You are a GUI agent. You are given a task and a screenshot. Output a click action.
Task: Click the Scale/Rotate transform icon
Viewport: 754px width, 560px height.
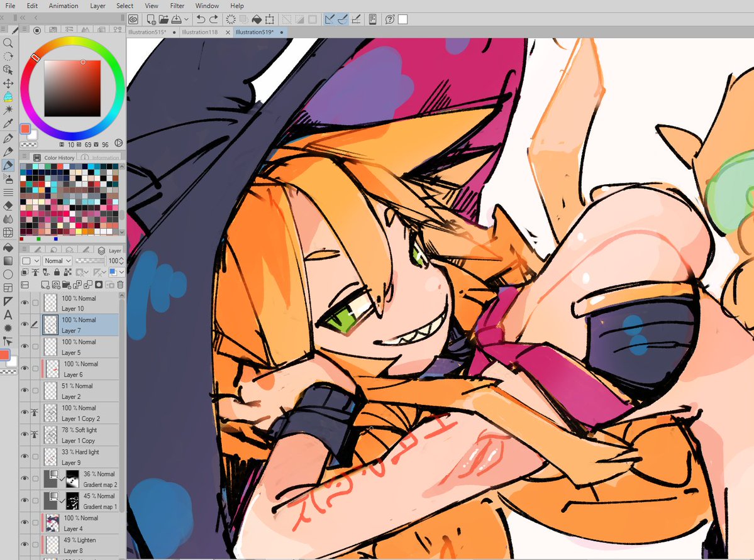[x=270, y=19]
